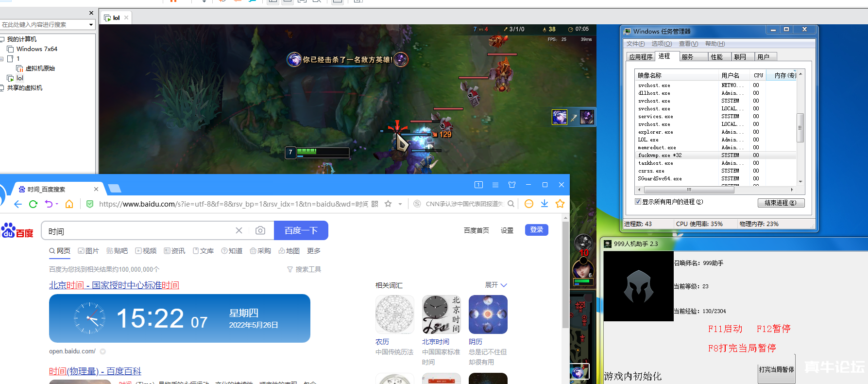Select the Windows 7x64 VM in tree
The image size is (868, 384).
tap(37, 49)
